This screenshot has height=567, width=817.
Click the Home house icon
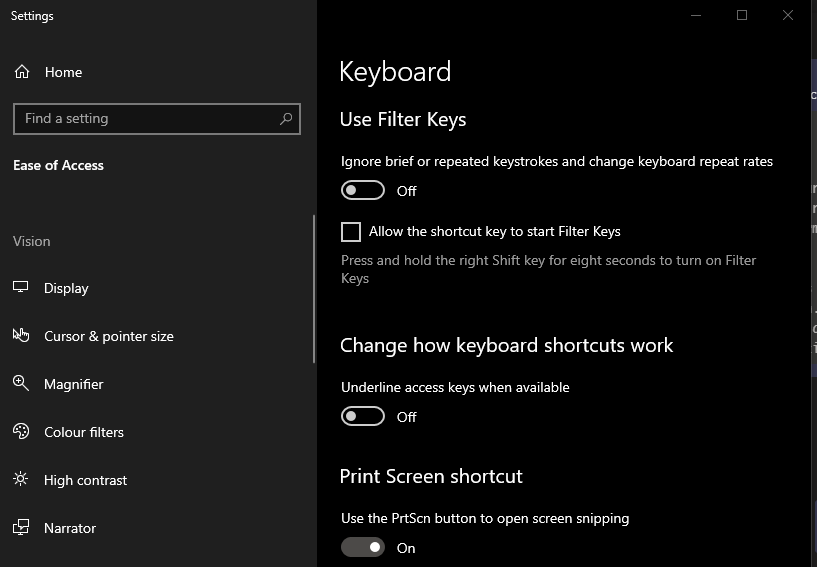coord(22,71)
